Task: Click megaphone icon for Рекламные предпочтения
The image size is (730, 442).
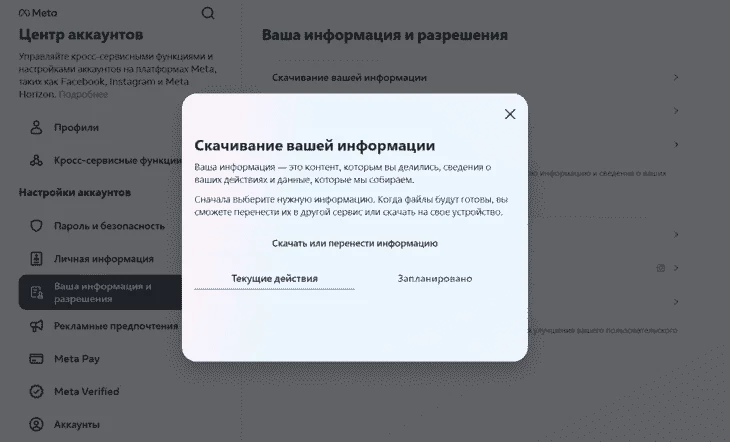Action: [x=36, y=326]
